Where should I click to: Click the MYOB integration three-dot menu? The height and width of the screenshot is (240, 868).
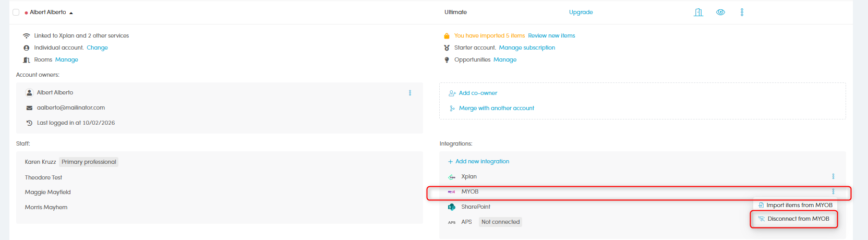tap(833, 191)
